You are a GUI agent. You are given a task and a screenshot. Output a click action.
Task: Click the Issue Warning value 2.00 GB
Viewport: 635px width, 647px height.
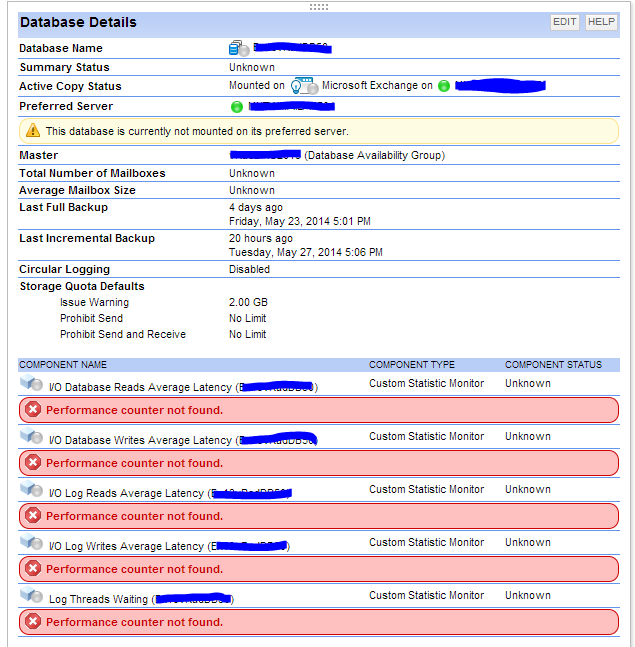(x=248, y=302)
